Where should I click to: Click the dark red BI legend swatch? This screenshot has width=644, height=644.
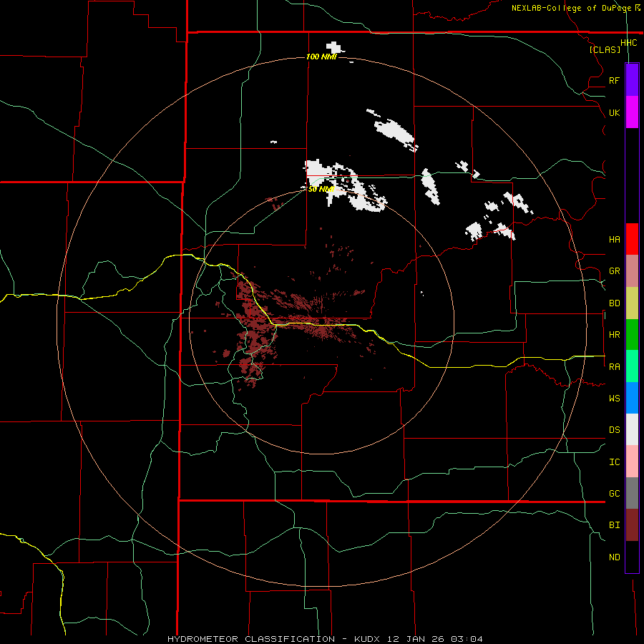(x=632, y=525)
